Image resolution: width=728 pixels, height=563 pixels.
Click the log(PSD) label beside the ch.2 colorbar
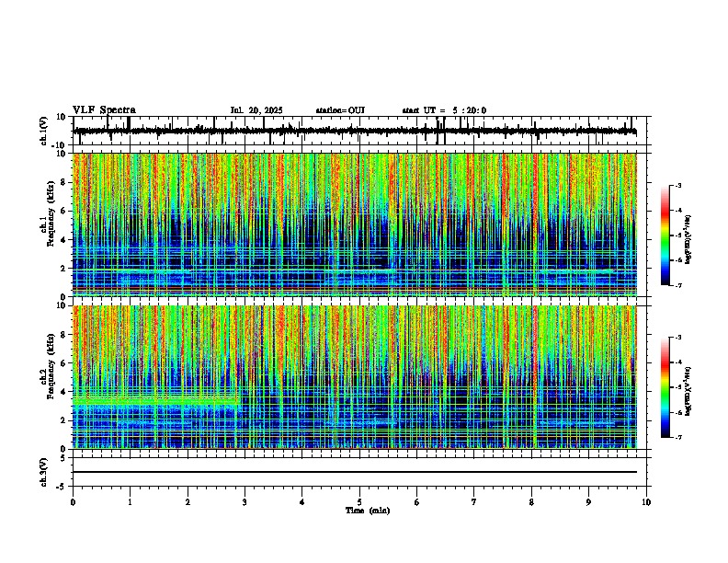[x=688, y=391]
